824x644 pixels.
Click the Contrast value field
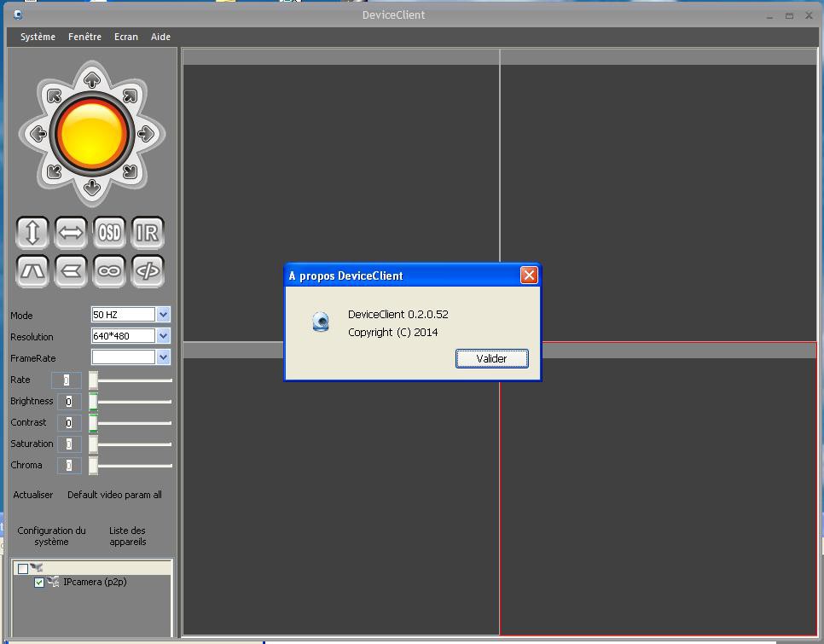tap(69, 423)
